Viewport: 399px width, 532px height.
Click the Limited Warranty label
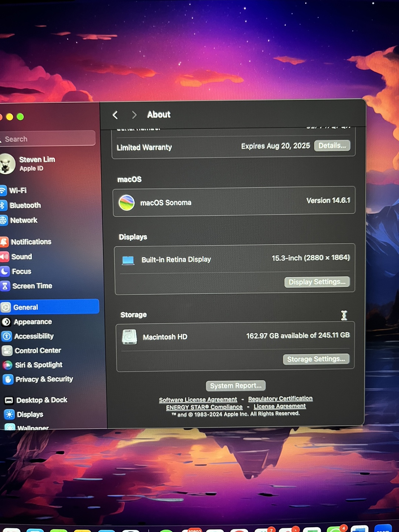coord(144,148)
